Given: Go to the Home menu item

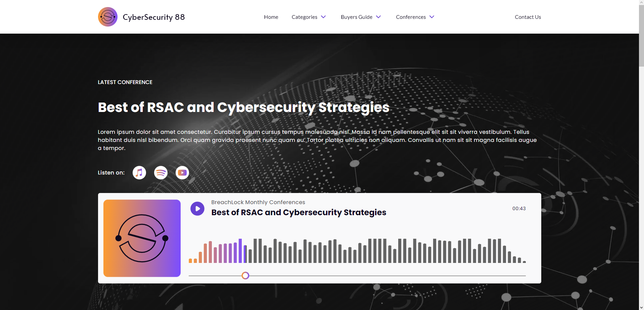Looking at the screenshot, I should [x=271, y=17].
